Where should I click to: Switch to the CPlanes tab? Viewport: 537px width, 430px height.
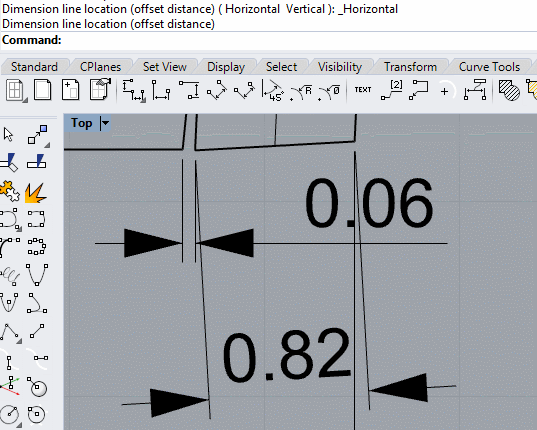[100, 67]
